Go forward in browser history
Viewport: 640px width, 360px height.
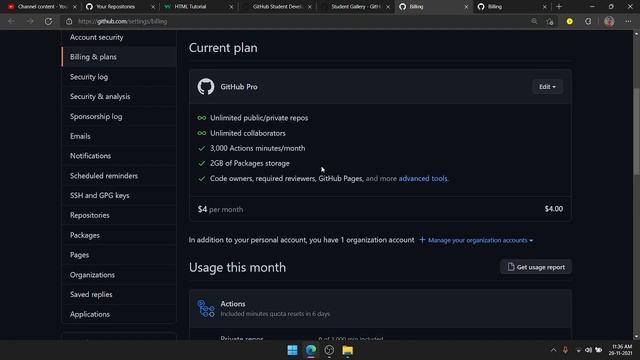coord(30,21)
